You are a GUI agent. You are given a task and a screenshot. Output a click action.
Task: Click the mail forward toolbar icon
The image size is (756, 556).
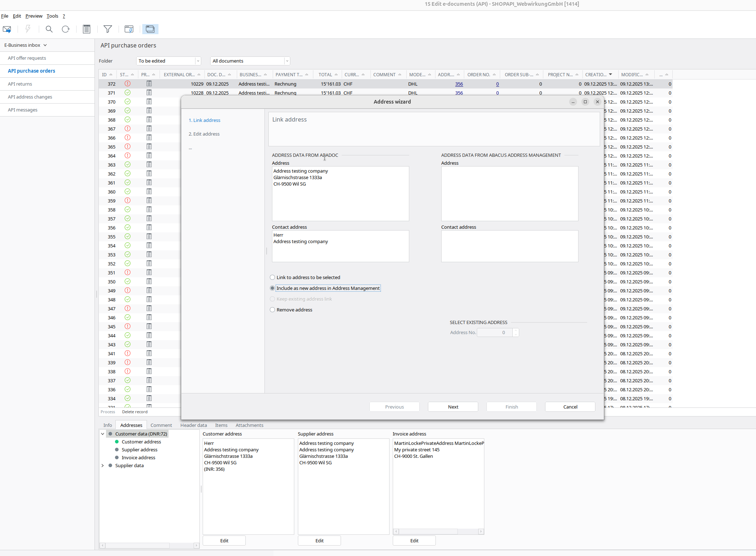coord(7,29)
